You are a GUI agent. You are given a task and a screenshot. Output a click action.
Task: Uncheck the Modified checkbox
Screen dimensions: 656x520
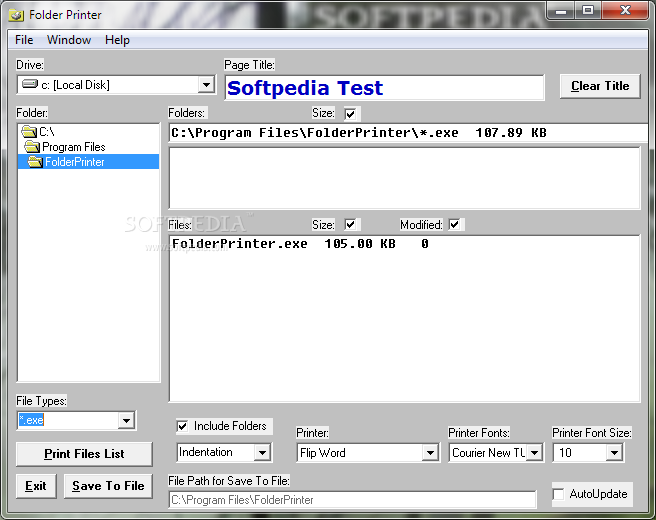454,225
